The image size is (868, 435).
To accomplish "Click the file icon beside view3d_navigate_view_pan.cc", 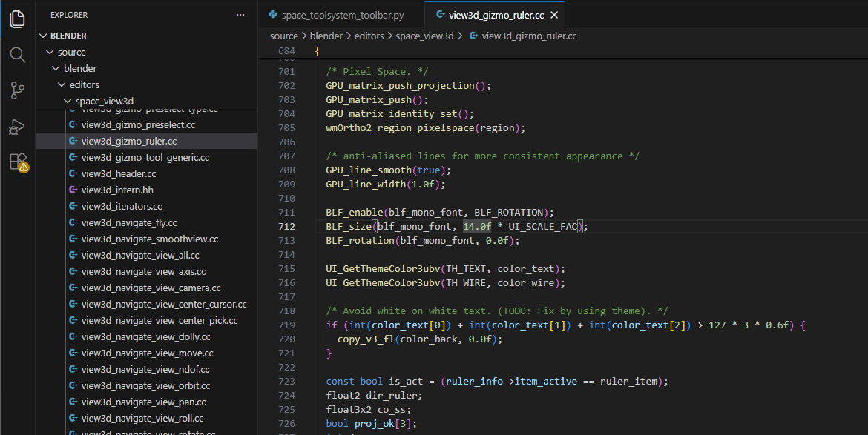I will tap(73, 402).
